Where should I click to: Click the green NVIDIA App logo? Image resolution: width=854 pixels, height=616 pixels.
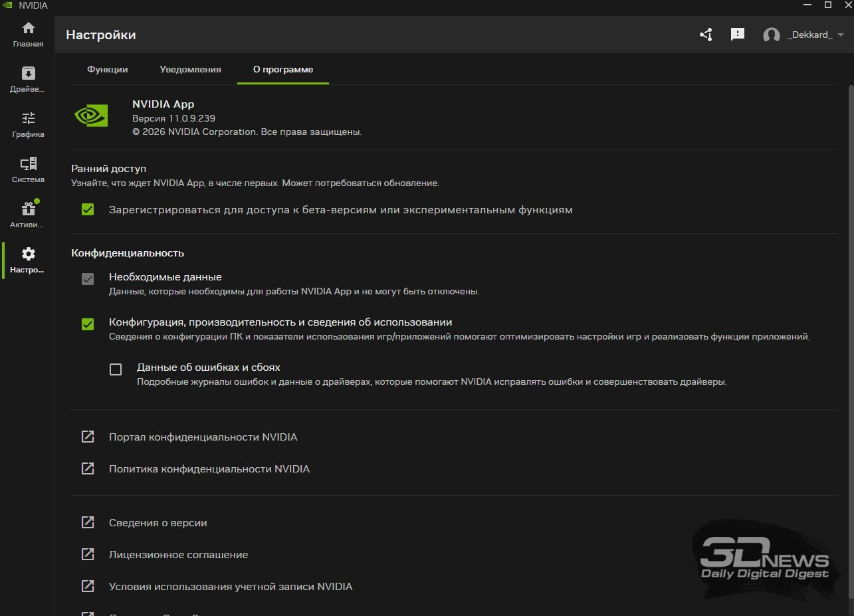pos(91,116)
